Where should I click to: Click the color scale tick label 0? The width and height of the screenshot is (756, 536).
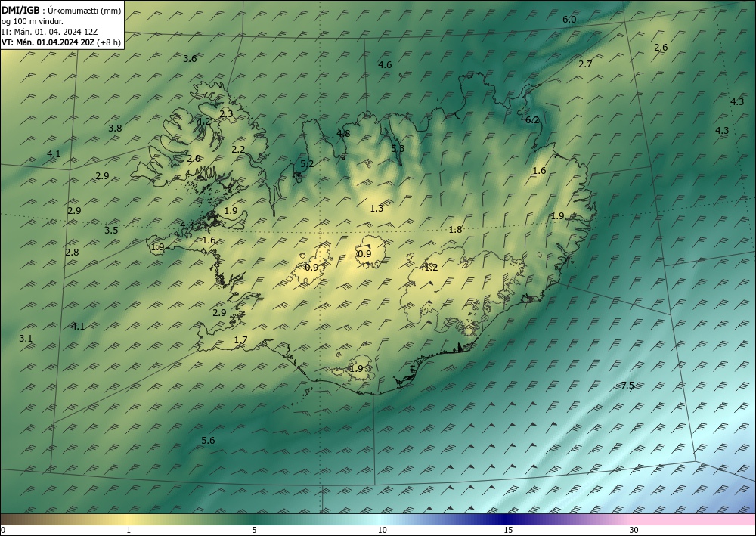[x=3, y=531]
